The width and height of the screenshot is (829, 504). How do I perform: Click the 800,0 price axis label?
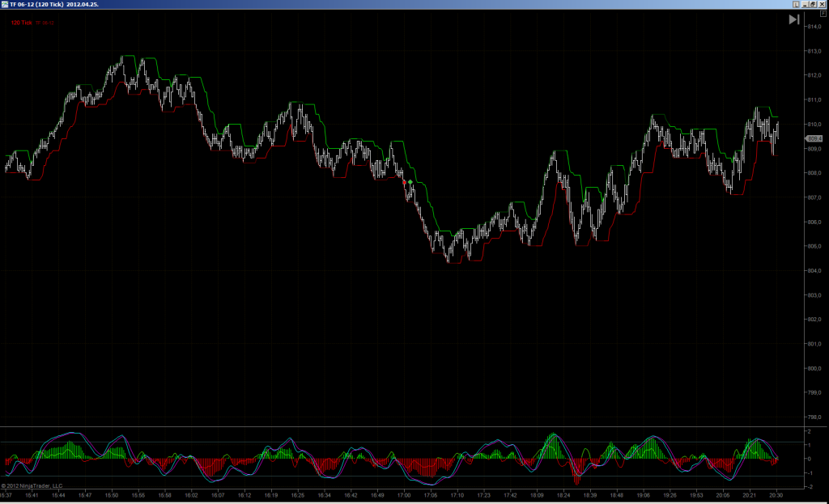(814, 368)
